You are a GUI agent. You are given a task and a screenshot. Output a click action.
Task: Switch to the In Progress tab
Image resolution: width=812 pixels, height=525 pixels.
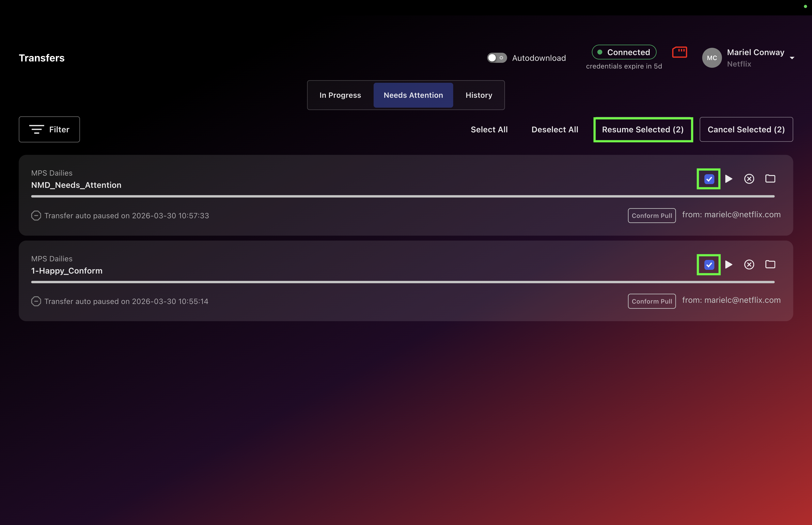(x=340, y=95)
